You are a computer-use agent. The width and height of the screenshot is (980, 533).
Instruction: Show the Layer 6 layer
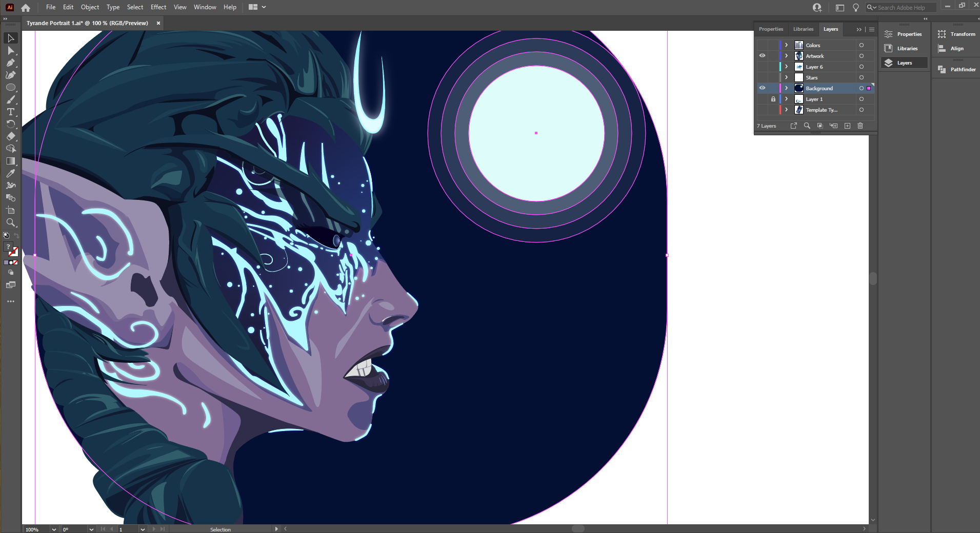762,67
